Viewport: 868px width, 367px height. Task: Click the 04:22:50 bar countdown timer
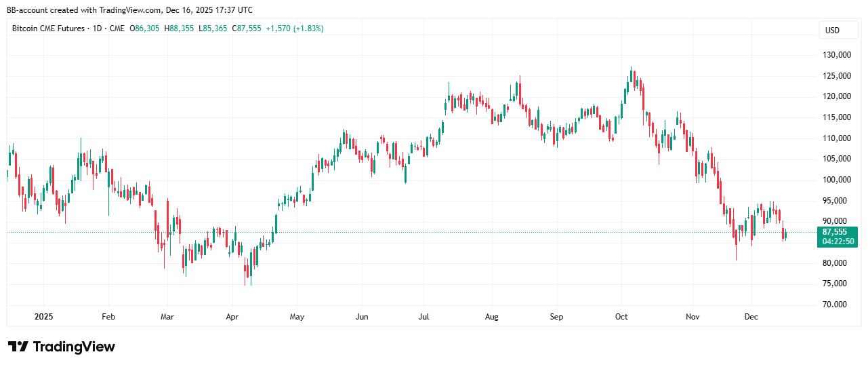(838, 242)
